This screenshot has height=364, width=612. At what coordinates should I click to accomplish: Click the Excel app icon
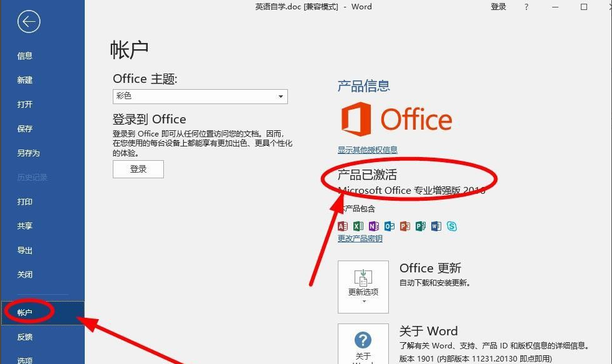pyautogui.click(x=358, y=226)
